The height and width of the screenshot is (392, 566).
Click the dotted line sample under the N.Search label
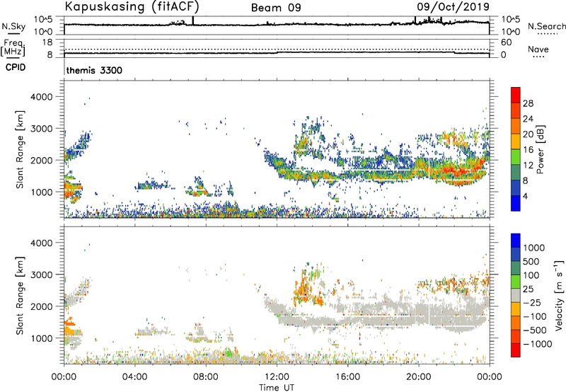pos(547,34)
